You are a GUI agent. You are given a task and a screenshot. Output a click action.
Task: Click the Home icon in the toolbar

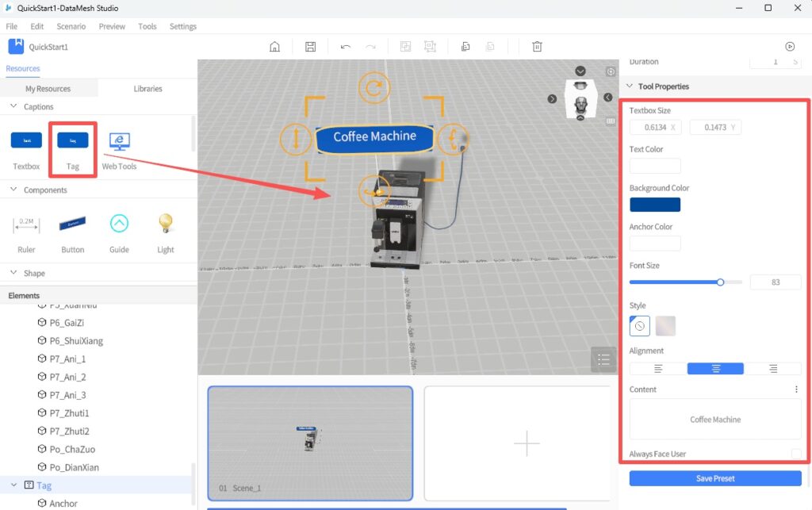(x=274, y=47)
